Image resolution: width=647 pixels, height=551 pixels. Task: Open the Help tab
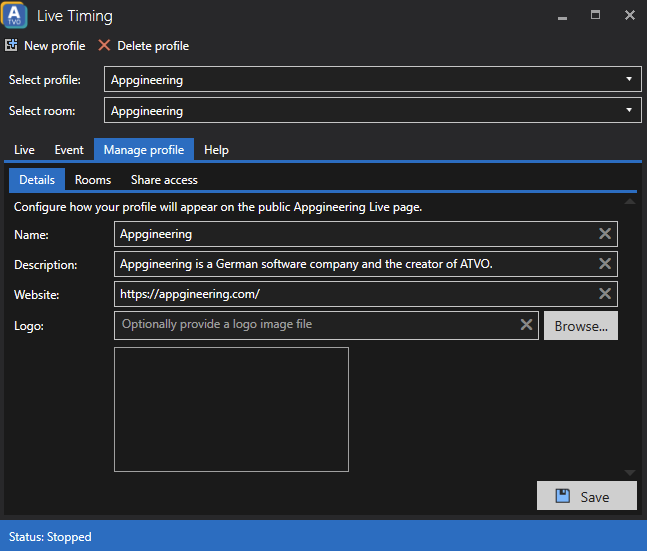[216, 150]
